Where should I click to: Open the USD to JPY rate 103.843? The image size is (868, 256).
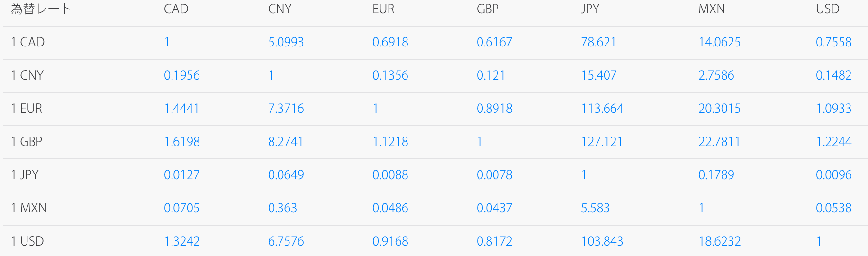[602, 241]
